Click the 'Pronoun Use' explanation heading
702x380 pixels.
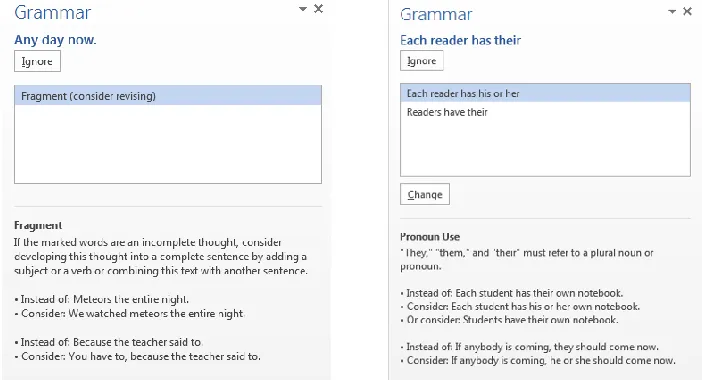click(x=430, y=237)
